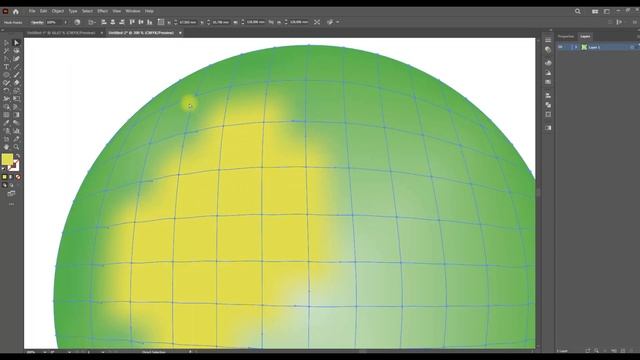The image size is (640, 360).
Task: Set paint mode to None
Action: (x=18, y=177)
